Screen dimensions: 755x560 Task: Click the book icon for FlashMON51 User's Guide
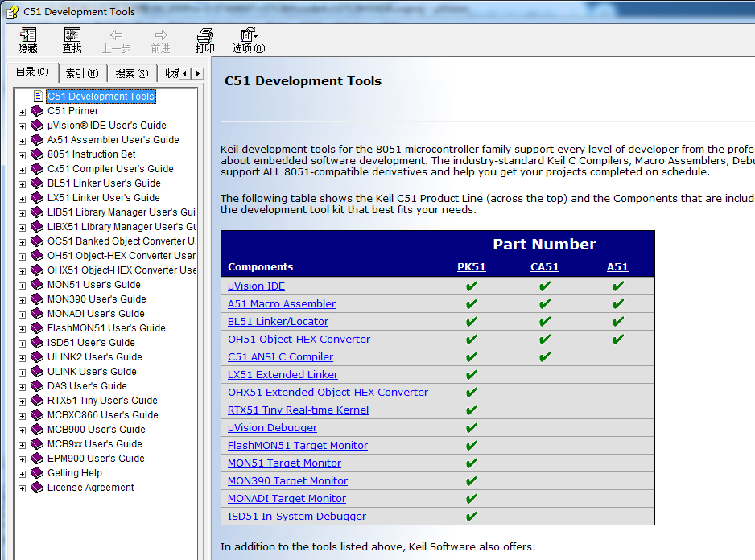pyautogui.click(x=37, y=328)
